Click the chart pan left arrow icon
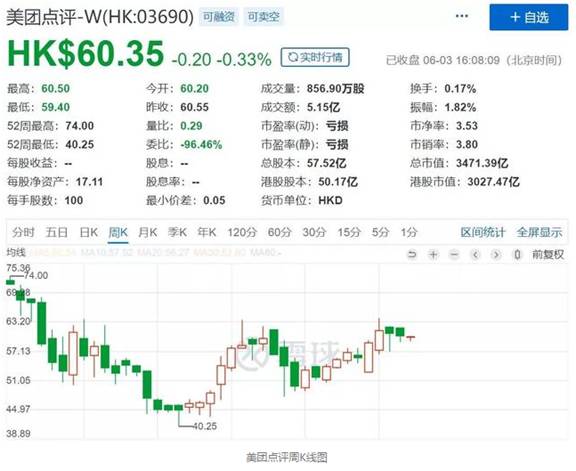 tap(475, 254)
